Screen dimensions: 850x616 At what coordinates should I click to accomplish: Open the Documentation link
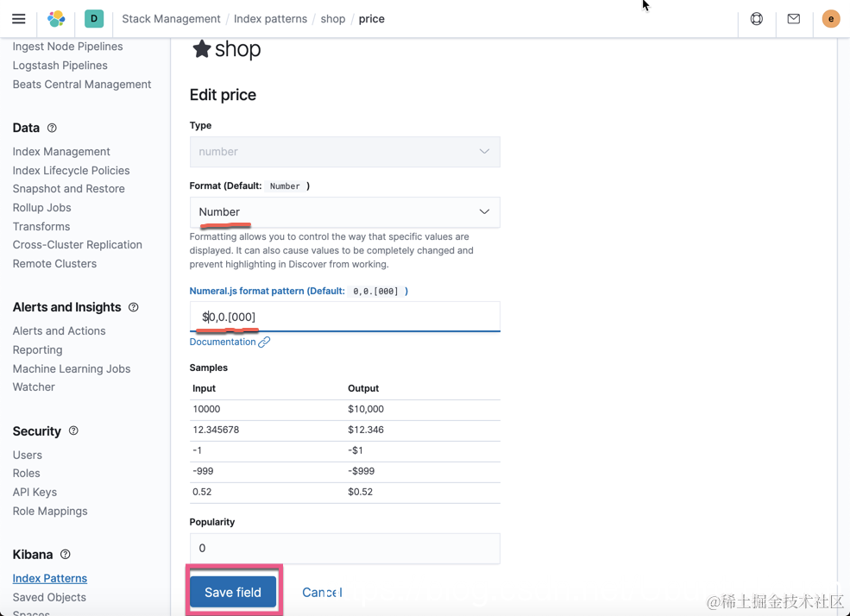pos(223,342)
